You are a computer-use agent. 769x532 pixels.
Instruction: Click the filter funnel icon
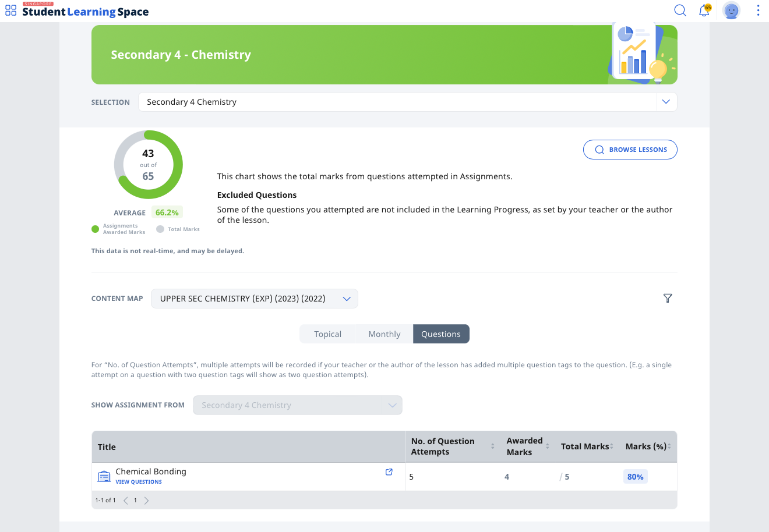[x=668, y=298]
